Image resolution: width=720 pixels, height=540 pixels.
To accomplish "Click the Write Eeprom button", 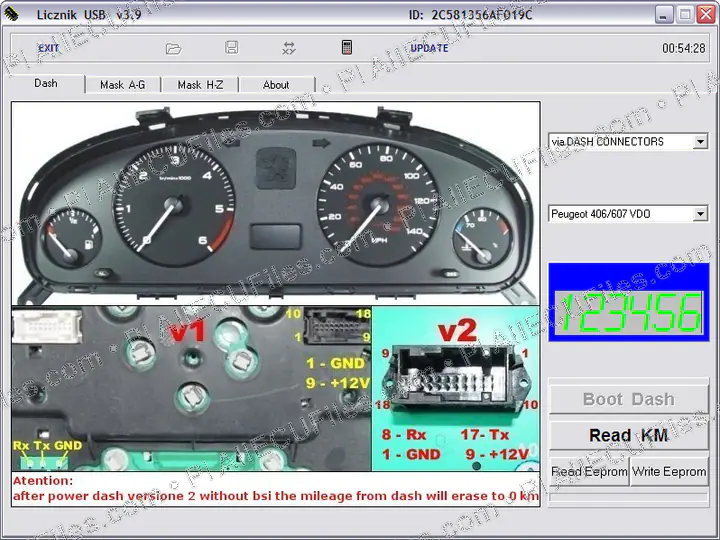I will (x=669, y=472).
